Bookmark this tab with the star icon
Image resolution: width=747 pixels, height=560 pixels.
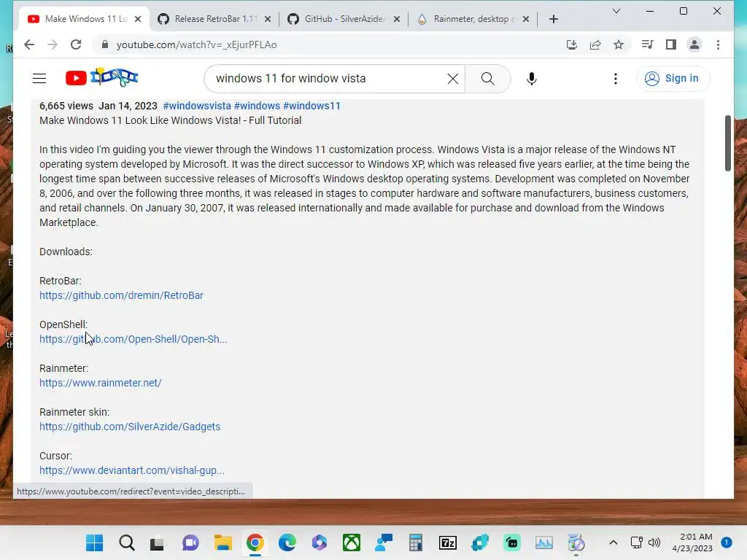click(x=619, y=44)
